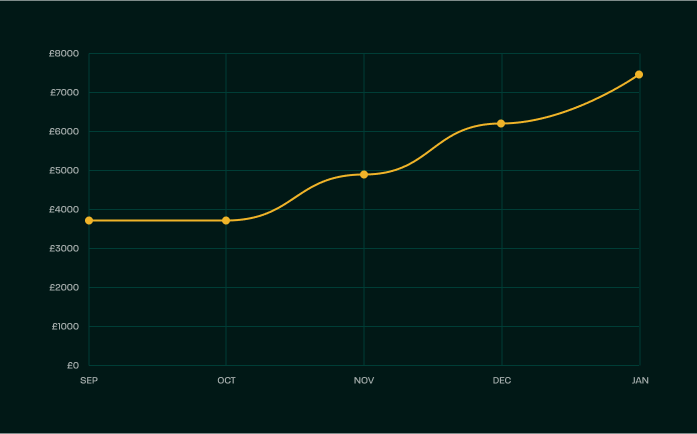This screenshot has height=434, width=697.
Task: Select the £5000 axis label
Action: coord(64,171)
